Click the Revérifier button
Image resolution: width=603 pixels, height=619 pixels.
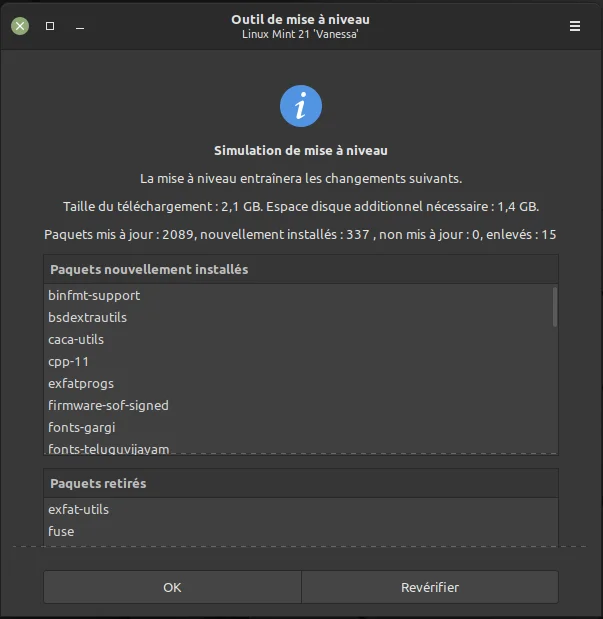(430, 587)
